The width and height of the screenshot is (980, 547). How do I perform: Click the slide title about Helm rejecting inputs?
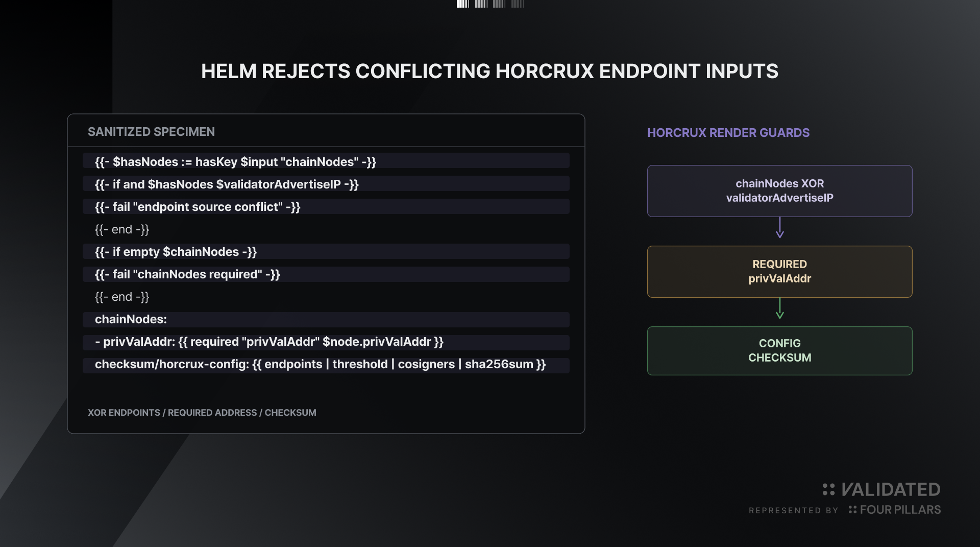(489, 71)
